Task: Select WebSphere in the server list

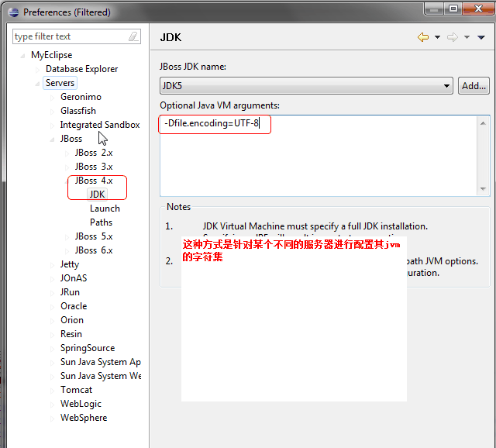Action: [84, 418]
